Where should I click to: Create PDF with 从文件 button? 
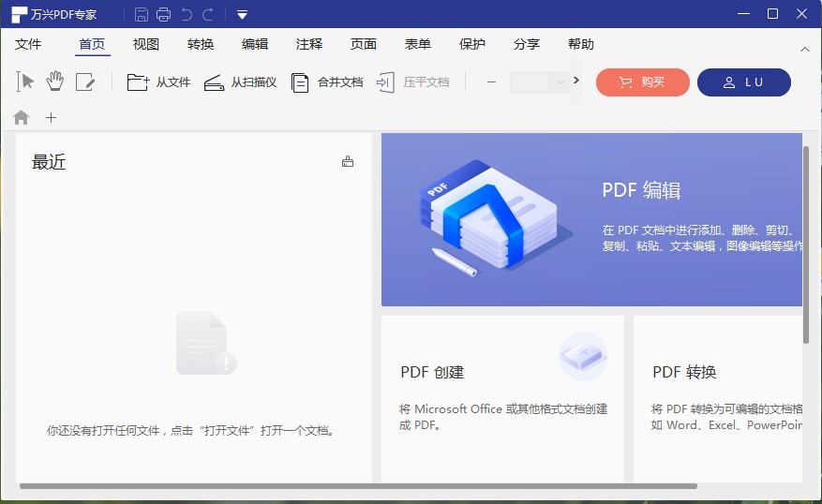158,82
